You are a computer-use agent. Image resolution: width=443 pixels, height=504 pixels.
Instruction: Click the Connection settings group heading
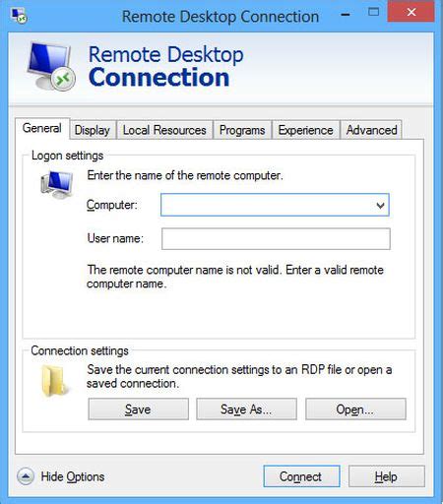[80, 350]
